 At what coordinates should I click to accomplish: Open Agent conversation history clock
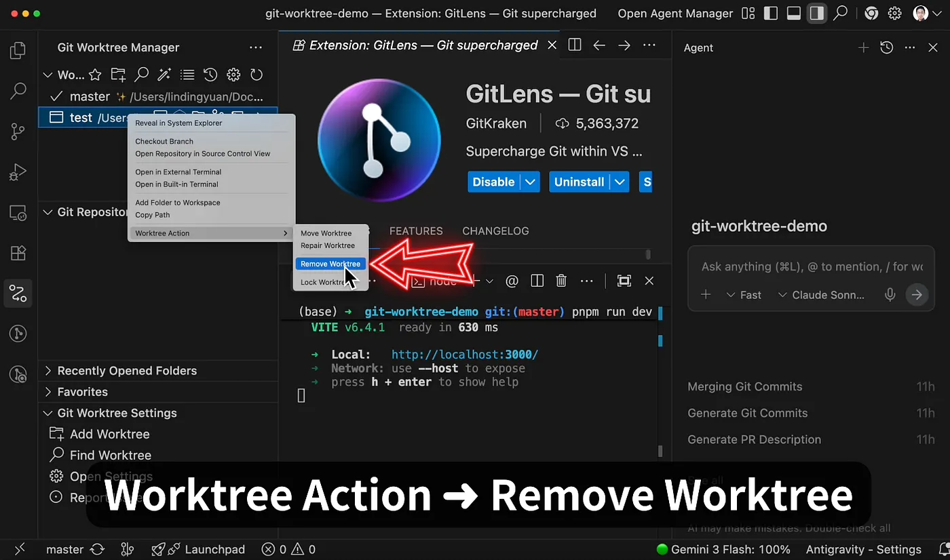(x=886, y=47)
